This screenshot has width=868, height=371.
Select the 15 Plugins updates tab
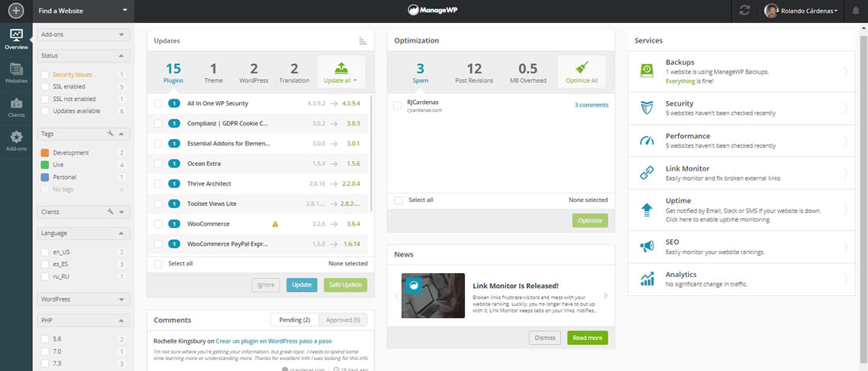(x=174, y=73)
